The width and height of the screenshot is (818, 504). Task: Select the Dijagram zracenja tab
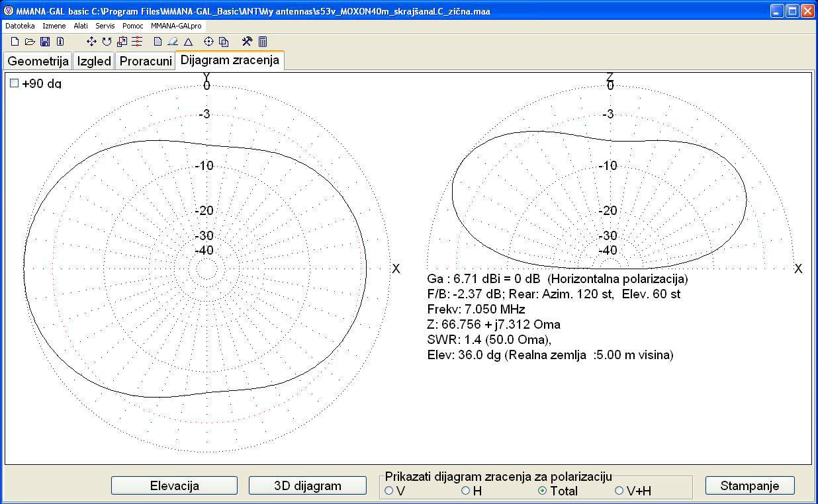click(230, 60)
